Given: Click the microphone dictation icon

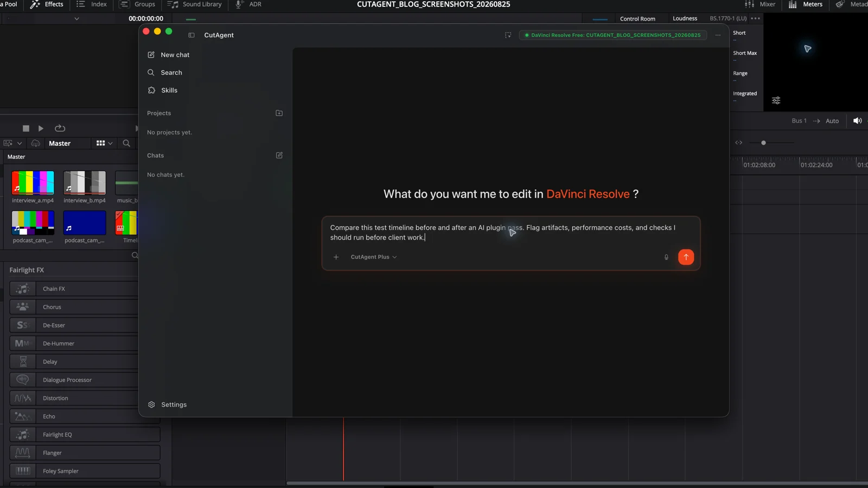Looking at the screenshot, I should pos(666,257).
